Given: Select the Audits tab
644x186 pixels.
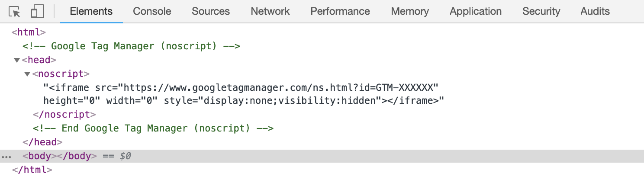Looking at the screenshot, I should [595, 12].
